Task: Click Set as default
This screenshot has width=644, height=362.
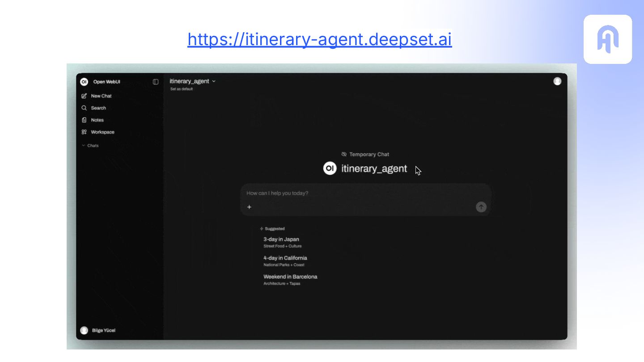Action: point(182,89)
